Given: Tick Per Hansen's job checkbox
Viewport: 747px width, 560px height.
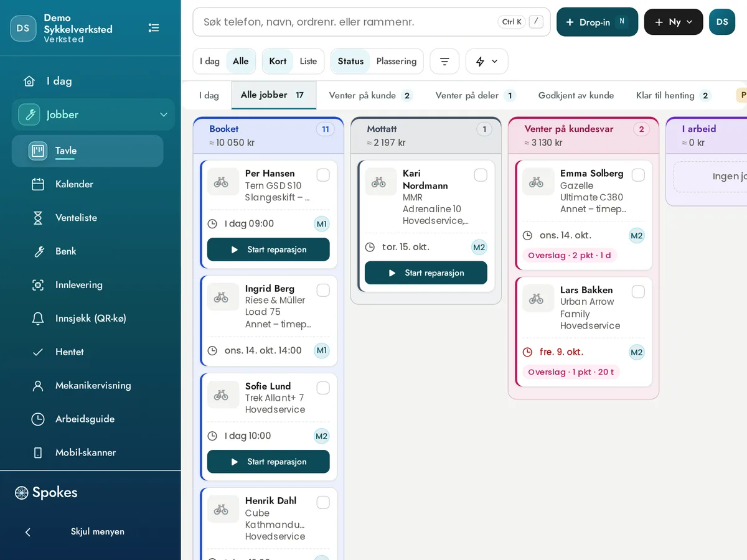Looking at the screenshot, I should [323, 175].
